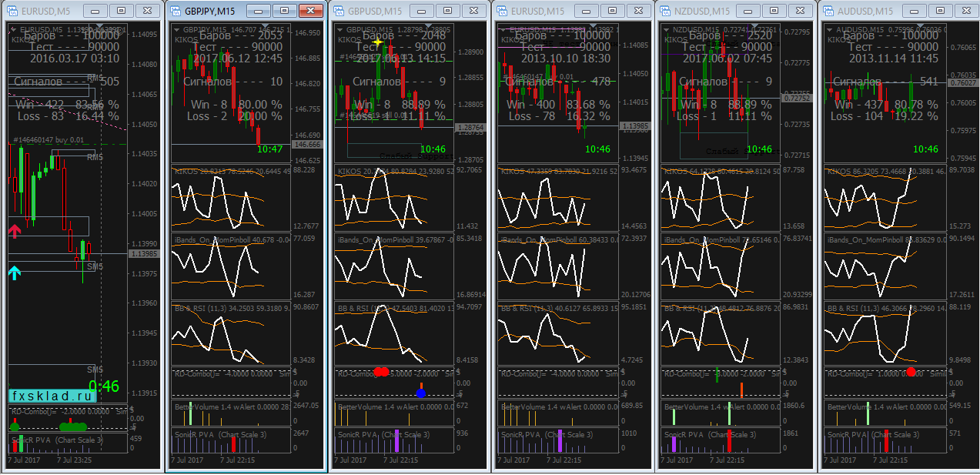This screenshot has width=980, height=475.
Task: Click the 1.28764 price label on GBPUSD,M15
Action: [x=470, y=127]
